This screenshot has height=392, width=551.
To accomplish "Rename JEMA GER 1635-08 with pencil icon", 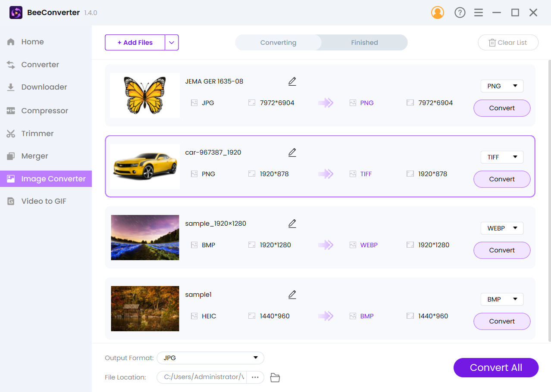I will pos(292,81).
